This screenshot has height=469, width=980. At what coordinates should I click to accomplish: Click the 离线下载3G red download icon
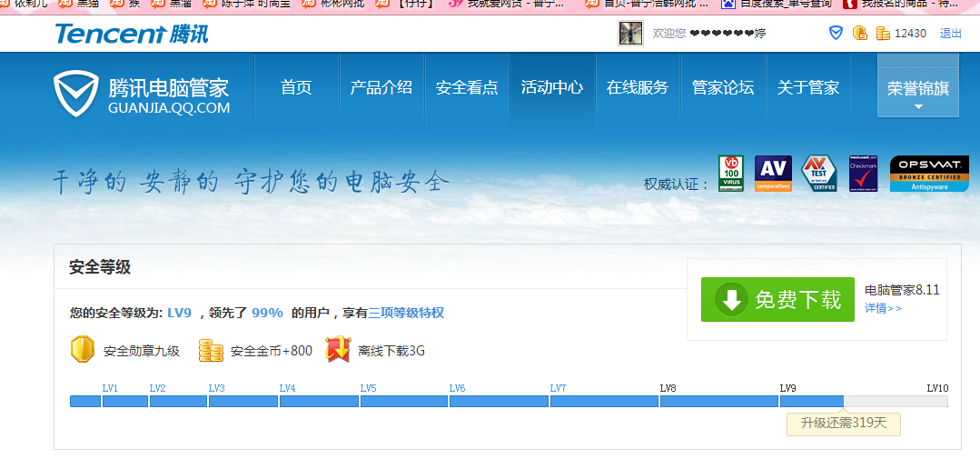click(x=338, y=350)
